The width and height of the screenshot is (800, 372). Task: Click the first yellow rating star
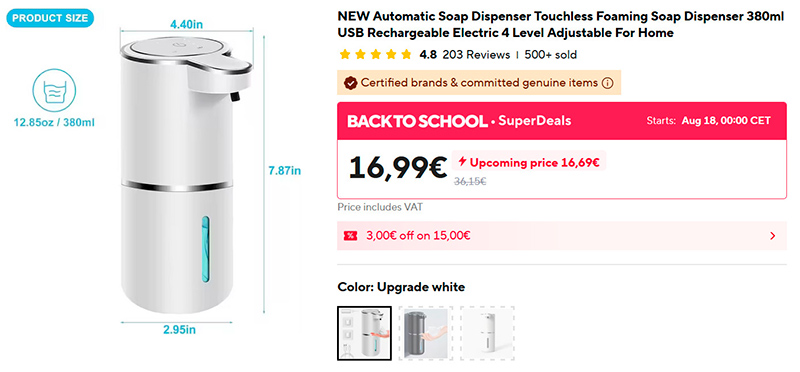tap(345, 55)
